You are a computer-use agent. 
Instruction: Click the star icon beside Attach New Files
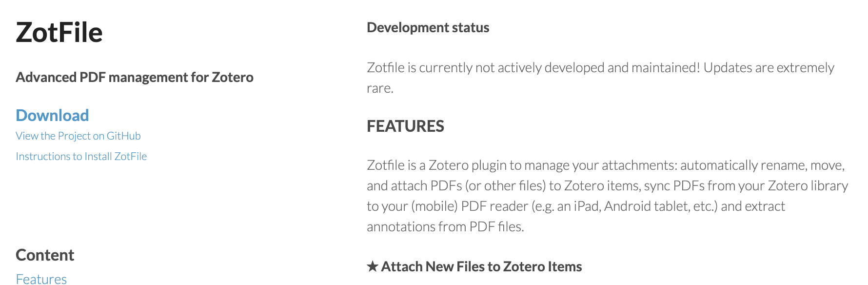click(x=373, y=266)
